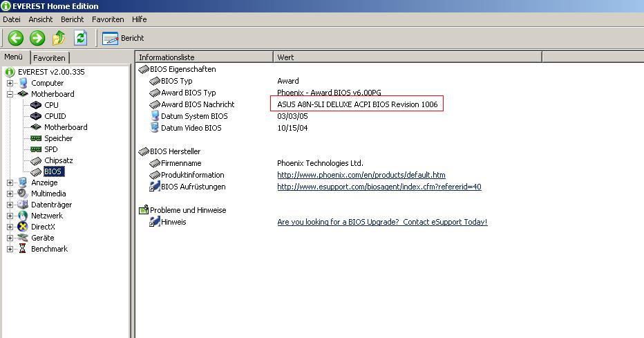Select the Award BIOS Nachricht row
Screen dimensions: 644x338
198,104
